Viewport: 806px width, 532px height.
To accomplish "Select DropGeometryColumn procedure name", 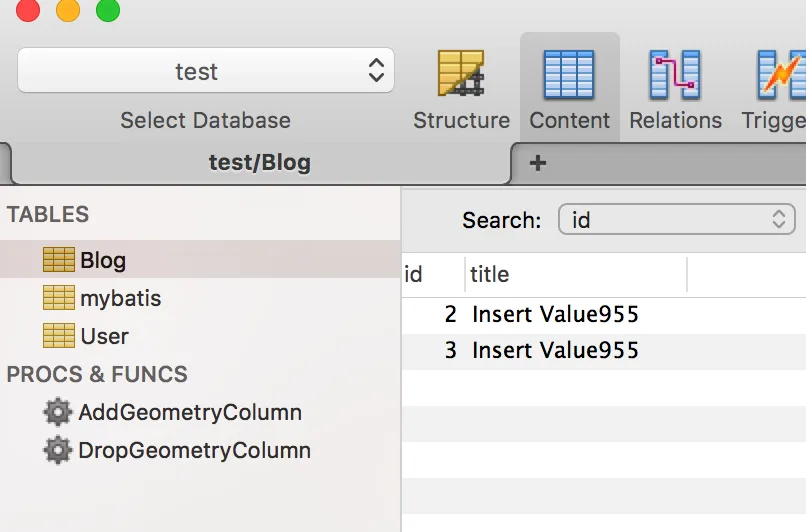I will tap(194, 450).
